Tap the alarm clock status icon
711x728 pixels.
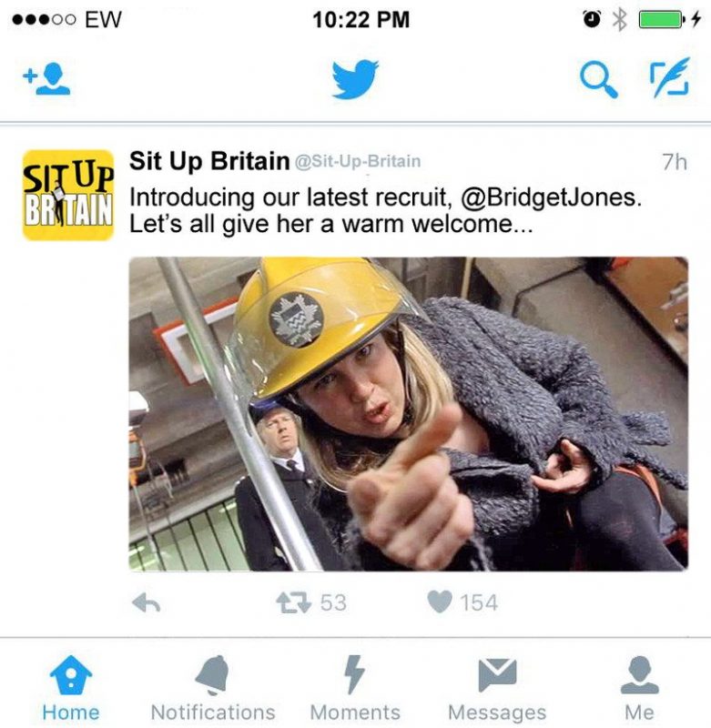click(592, 19)
